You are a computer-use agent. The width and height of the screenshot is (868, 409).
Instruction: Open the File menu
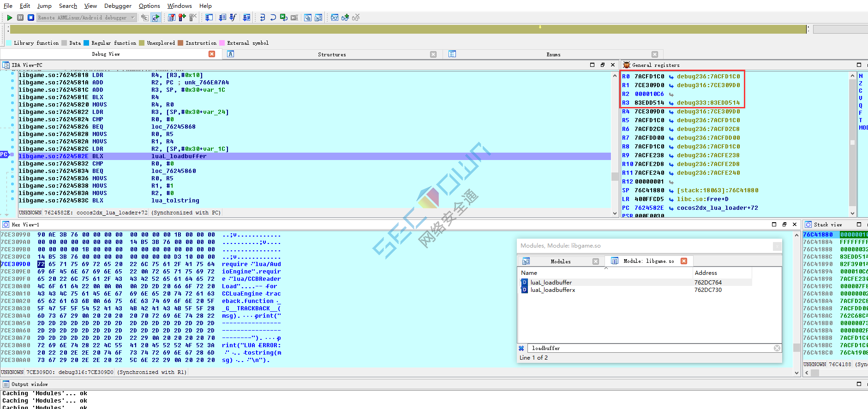tap(8, 6)
